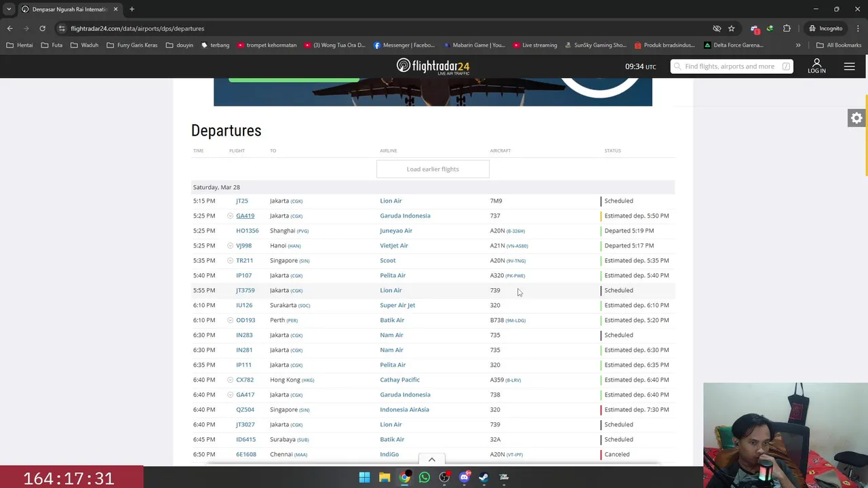Click the browser address bar URL

tap(137, 28)
